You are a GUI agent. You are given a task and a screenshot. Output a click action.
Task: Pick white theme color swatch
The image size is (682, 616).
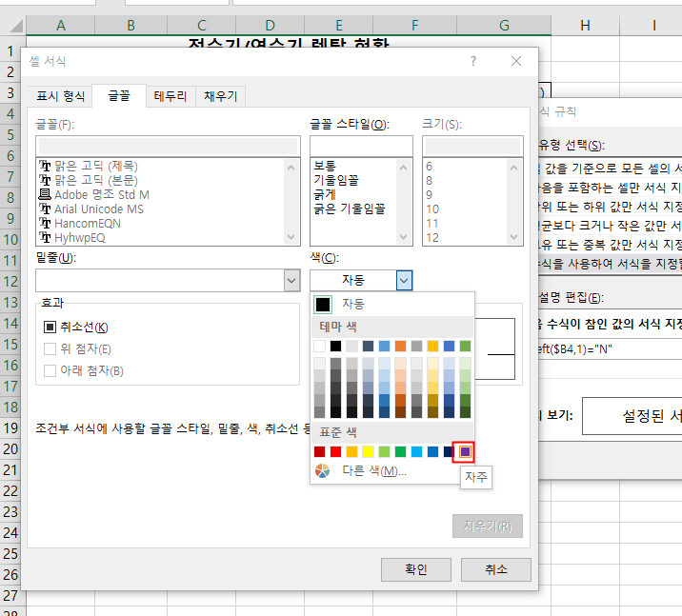click(x=319, y=346)
